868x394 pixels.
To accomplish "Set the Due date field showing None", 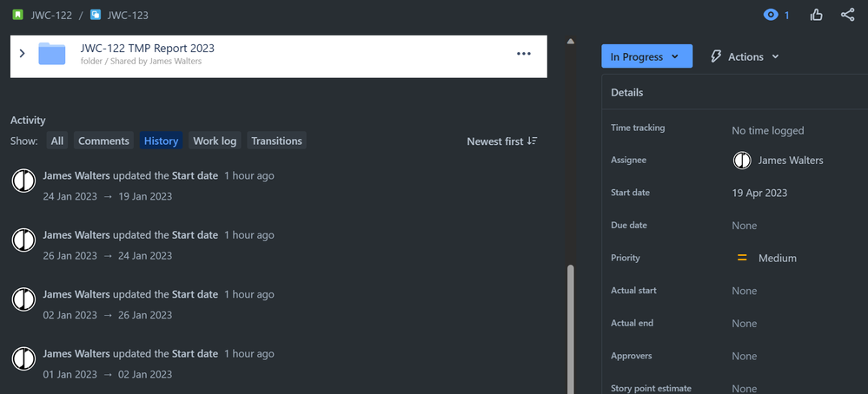I will click(745, 226).
